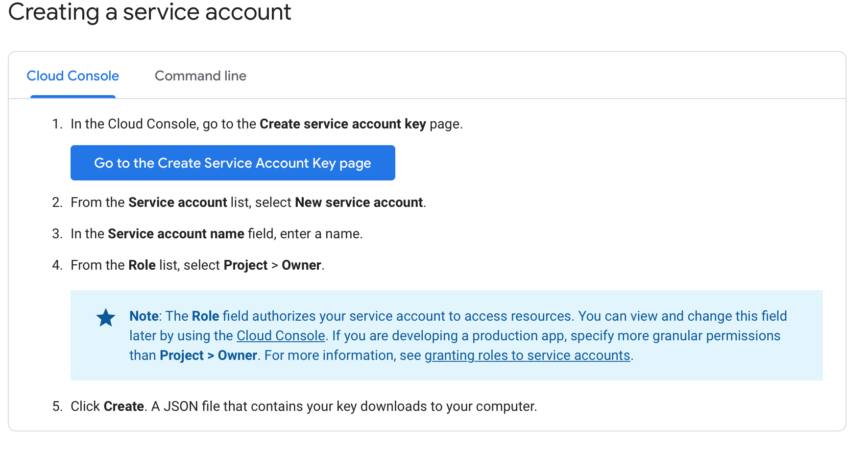Viewport: 868px width, 456px height.
Task: Click the bold Project > Owner text in note
Action: click(209, 355)
